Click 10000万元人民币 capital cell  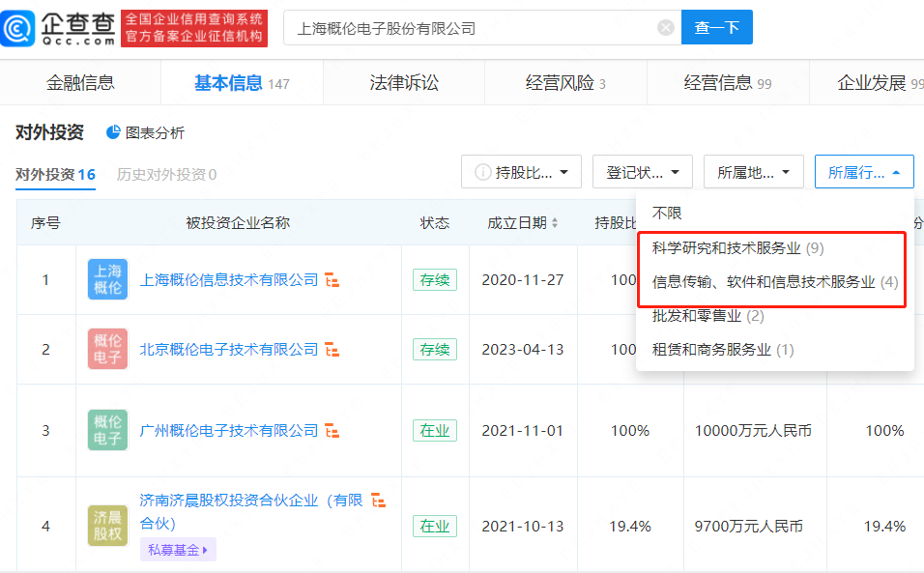click(753, 431)
